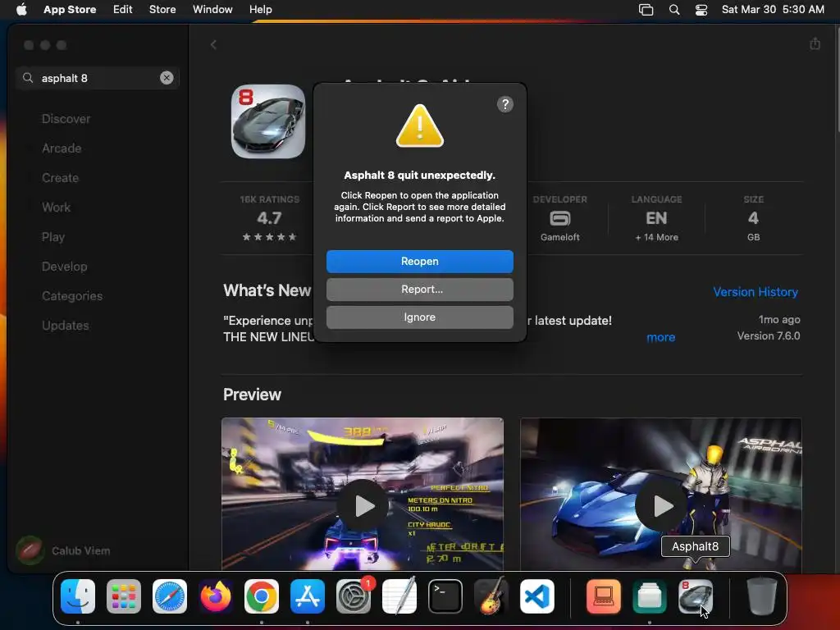Launch GarageBand from the Dock
This screenshot has height=630, width=840.
[x=491, y=596]
